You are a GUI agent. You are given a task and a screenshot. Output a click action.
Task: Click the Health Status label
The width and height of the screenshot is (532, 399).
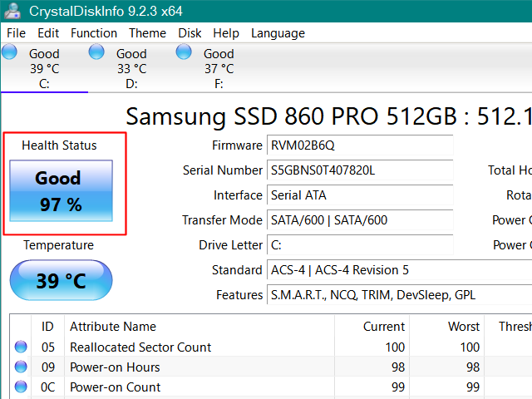(59, 145)
